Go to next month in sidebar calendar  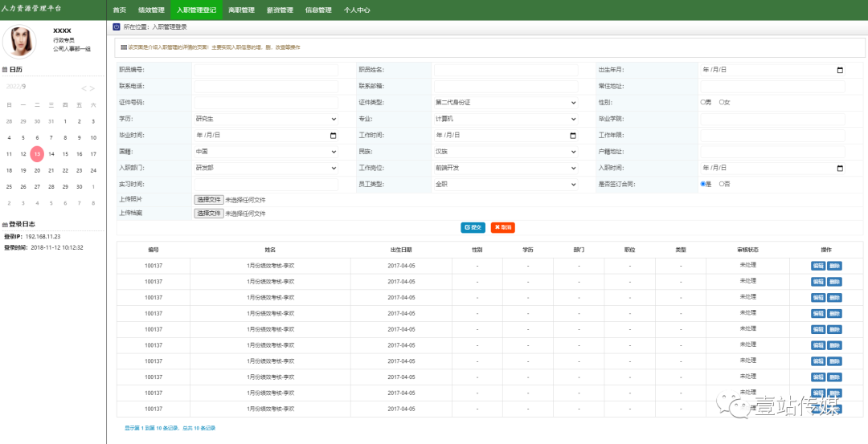(x=92, y=88)
